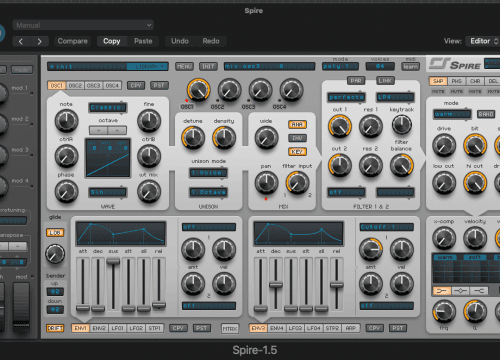The height and width of the screenshot is (360, 500).
Task: Select the LFO3 tab
Action: (295, 328)
